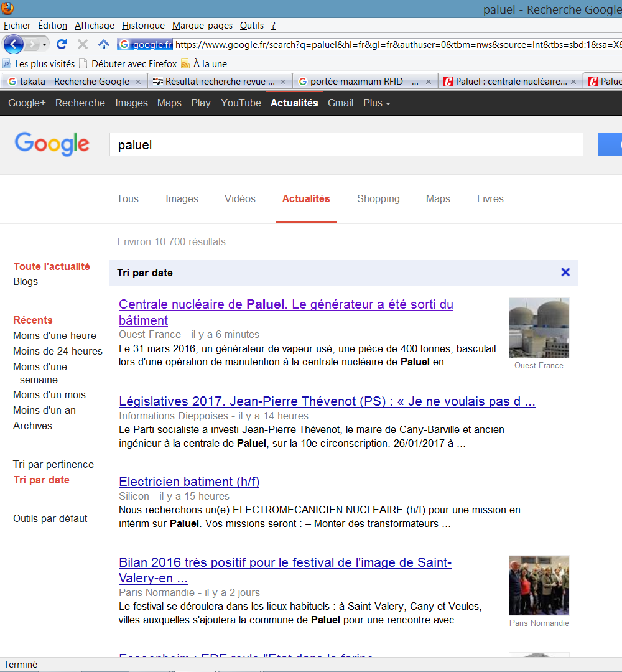Open the Marque-pages menu
Viewport: 622px width, 672px height.
tap(202, 26)
